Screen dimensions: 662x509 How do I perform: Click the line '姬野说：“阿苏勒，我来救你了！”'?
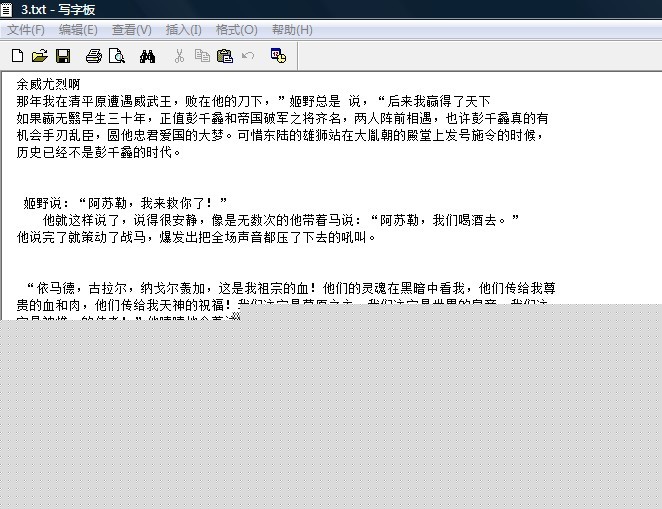125,203
